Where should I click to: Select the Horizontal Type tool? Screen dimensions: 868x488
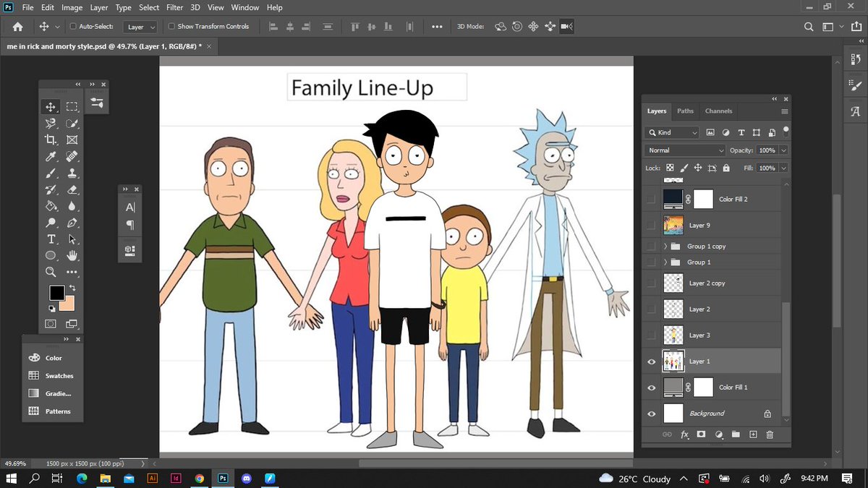coord(51,239)
